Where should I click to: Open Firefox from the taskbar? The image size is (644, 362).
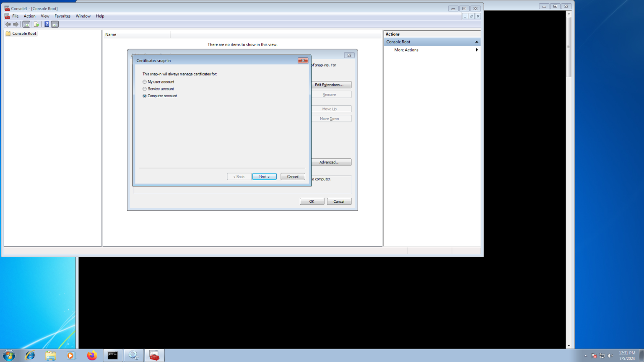(92, 355)
